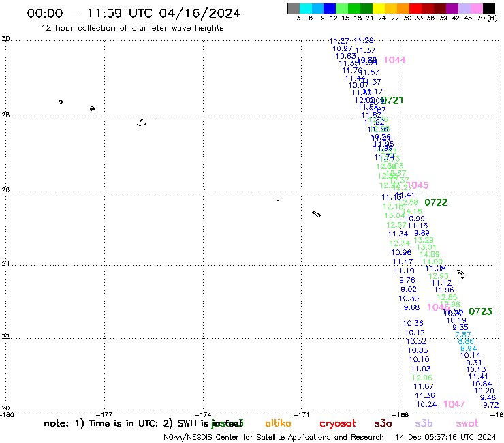Select the black swatch at the scale's end
This screenshot has width=504, height=443.
tap(489, 8)
